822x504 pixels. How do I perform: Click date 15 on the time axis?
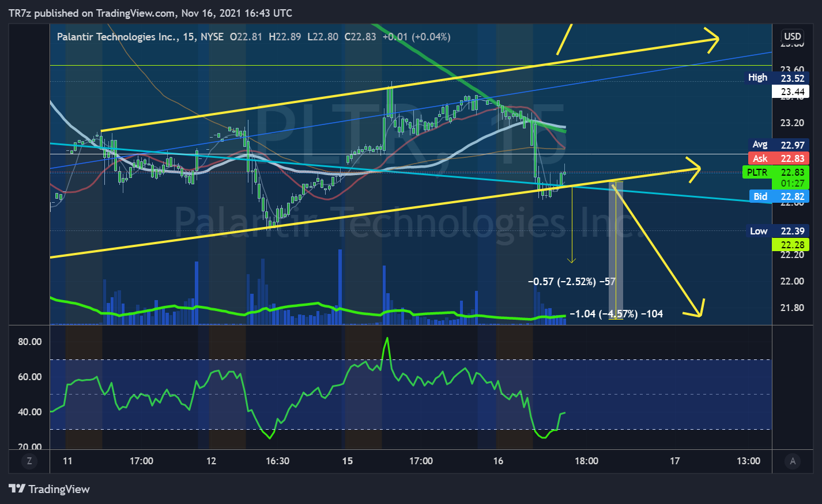(347, 461)
